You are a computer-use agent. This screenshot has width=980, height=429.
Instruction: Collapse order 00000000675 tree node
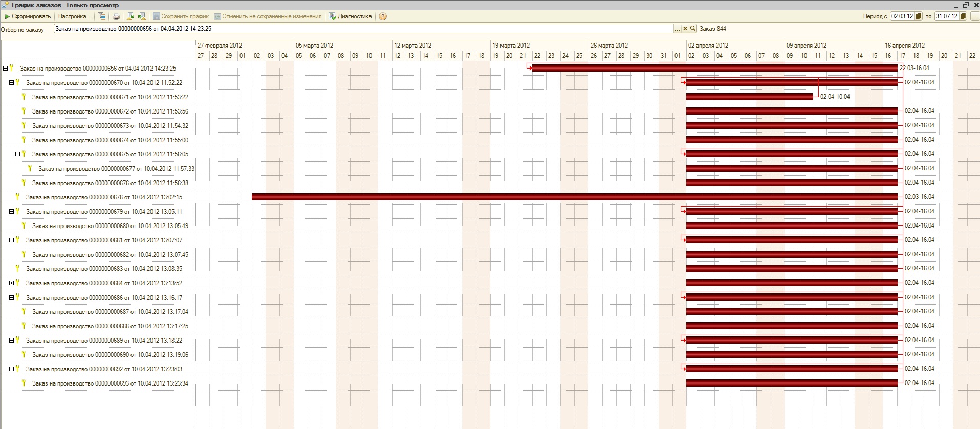coord(18,154)
